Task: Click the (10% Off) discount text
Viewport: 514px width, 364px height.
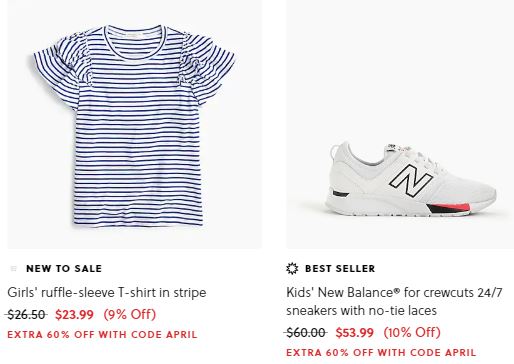Action: point(412,332)
